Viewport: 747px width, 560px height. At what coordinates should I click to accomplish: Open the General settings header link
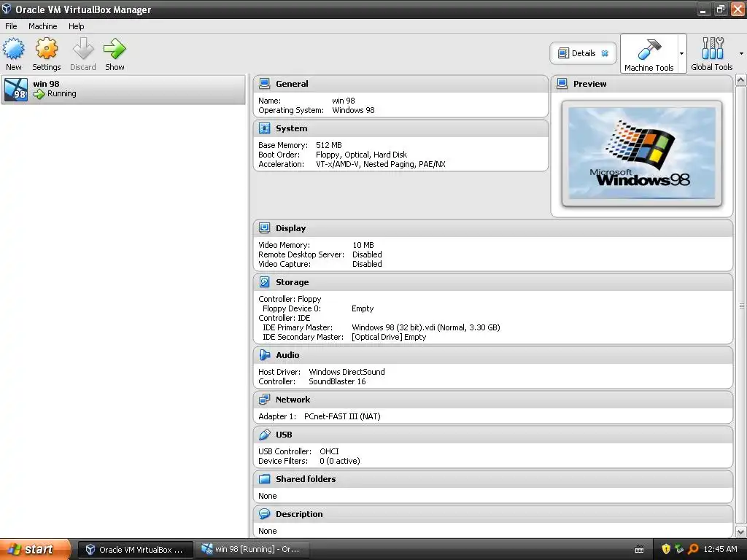(292, 84)
